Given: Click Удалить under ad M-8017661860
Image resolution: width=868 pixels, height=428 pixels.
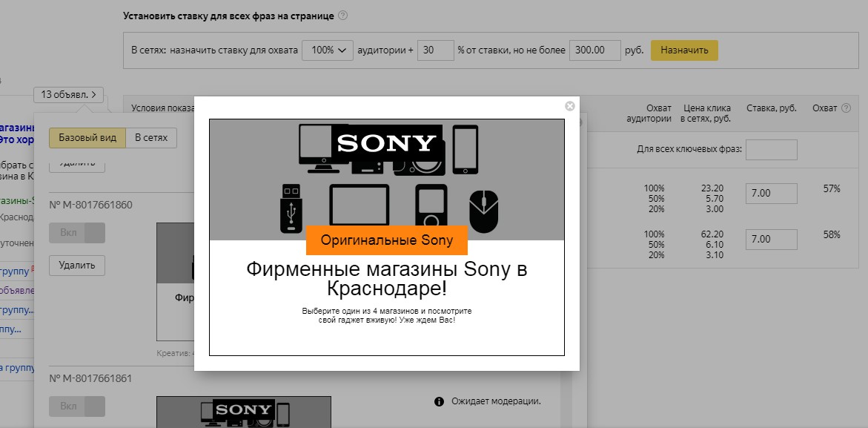Looking at the screenshot, I should click(77, 266).
